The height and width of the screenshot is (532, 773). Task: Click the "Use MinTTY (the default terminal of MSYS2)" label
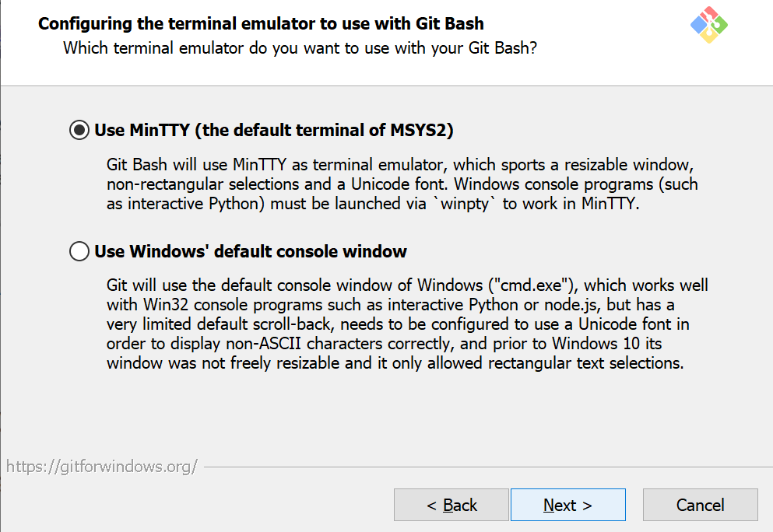[273, 131]
